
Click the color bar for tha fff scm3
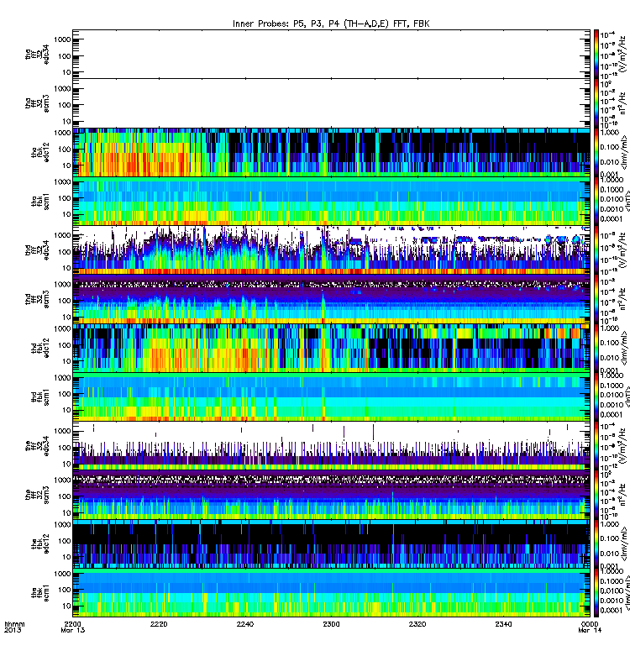[596, 103]
